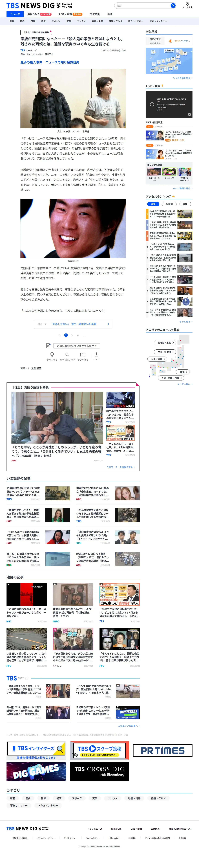Click the スポーツ category pill in カテゴリ
This screenshot has width=199, height=868.
point(77,798)
